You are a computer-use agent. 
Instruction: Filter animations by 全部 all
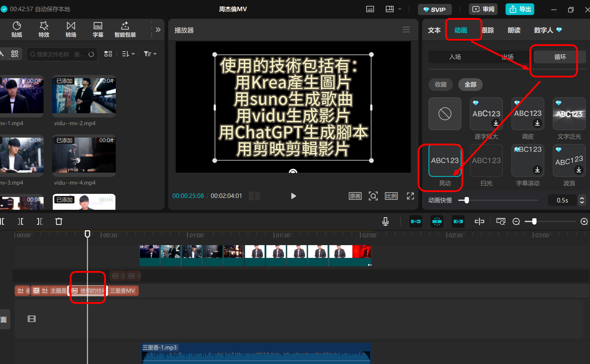(x=471, y=85)
